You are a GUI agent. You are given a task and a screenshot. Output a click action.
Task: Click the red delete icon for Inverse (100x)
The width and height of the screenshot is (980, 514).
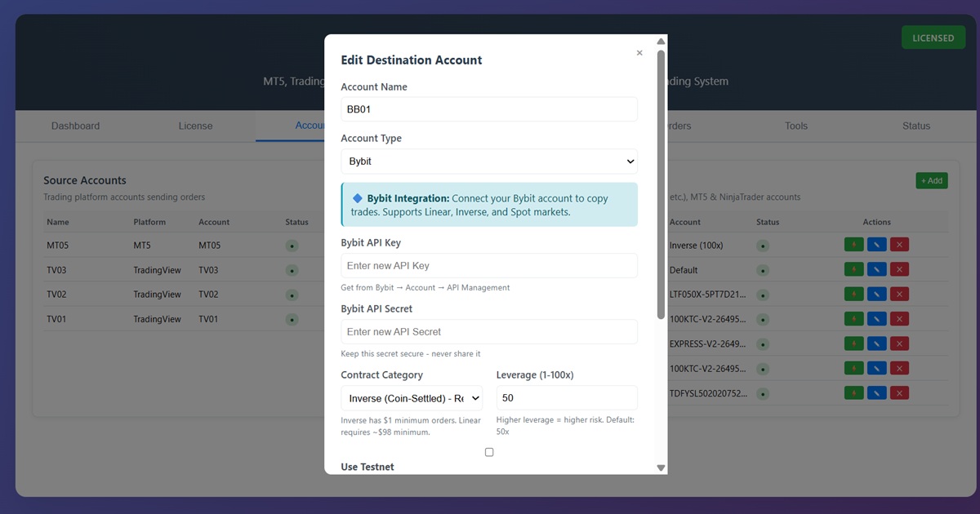pyautogui.click(x=899, y=245)
